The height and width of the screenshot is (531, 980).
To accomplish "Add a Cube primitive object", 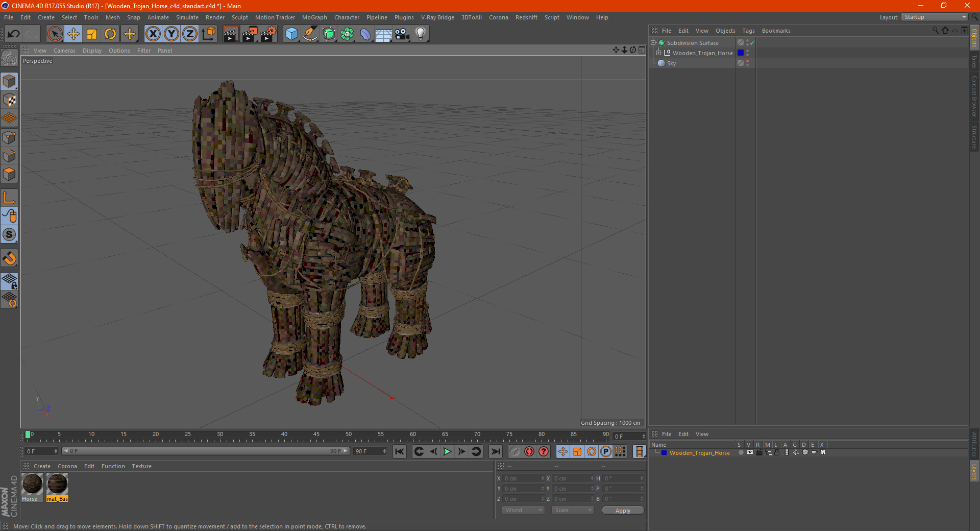I will pos(291,34).
